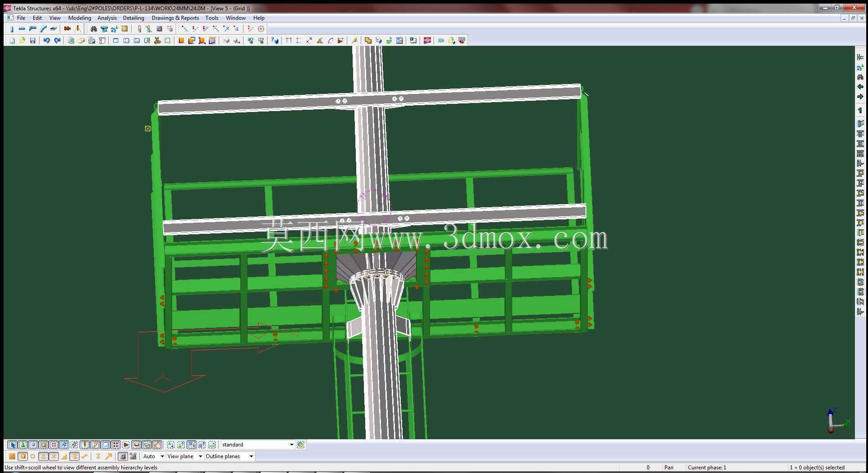Select the Create curved beam tool

click(43, 29)
